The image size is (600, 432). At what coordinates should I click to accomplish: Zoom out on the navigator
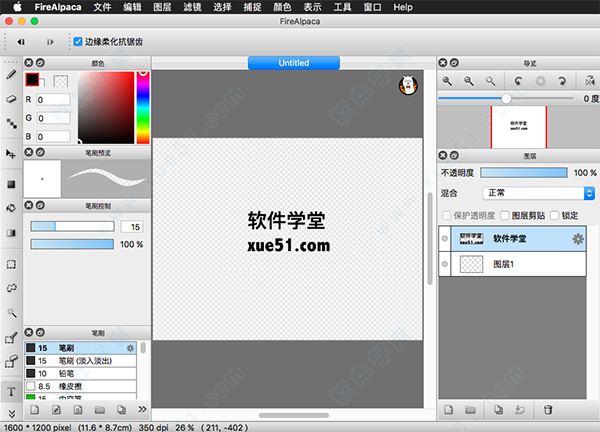coord(469,81)
